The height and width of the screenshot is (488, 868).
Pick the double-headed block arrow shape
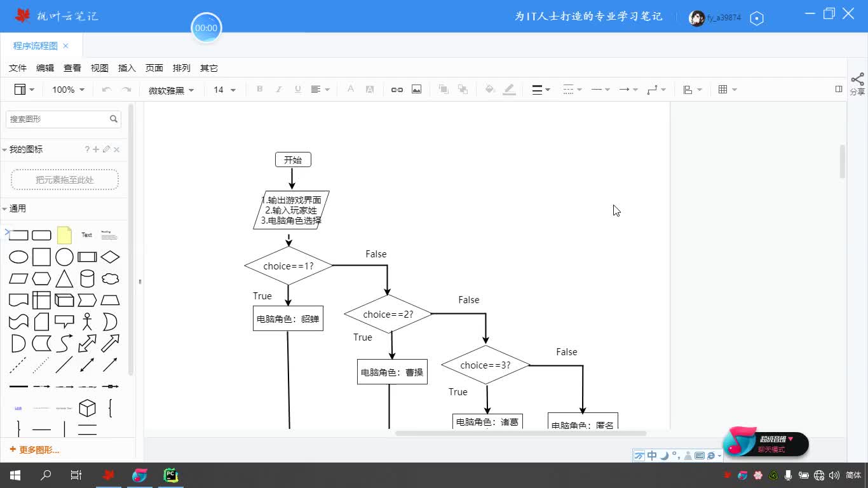click(87, 343)
